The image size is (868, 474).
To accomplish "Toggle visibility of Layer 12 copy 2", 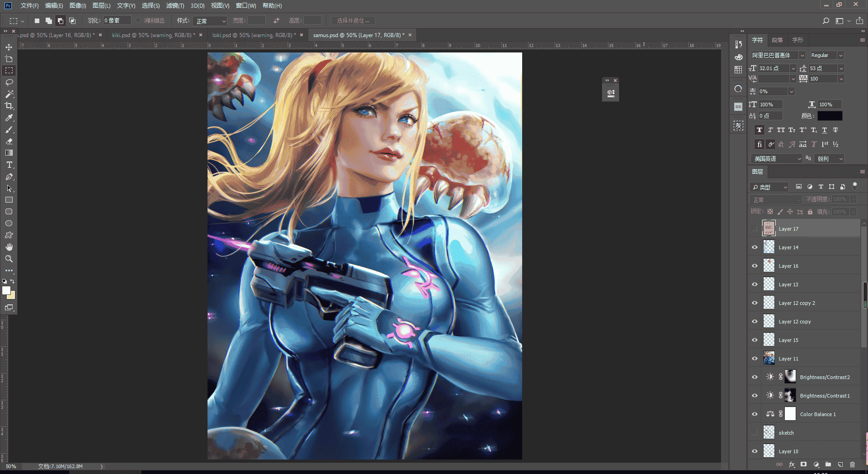I will click(755, 303).
